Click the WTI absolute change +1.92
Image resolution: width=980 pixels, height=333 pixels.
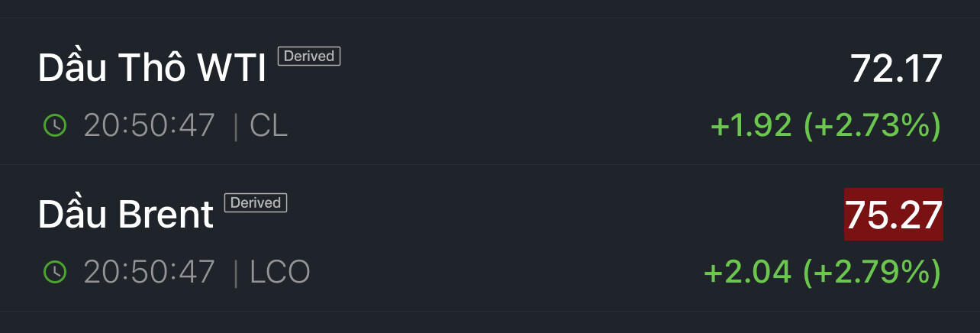751,126
